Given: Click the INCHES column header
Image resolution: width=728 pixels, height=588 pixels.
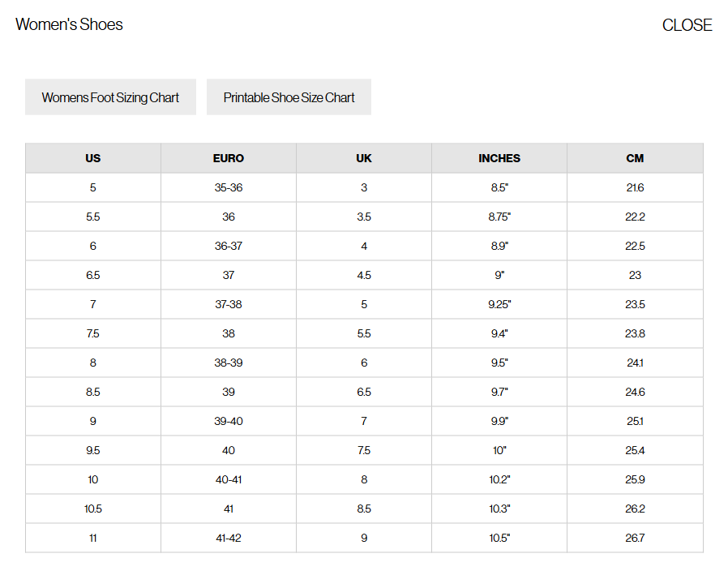Looking at the screenshot, I should coord(499,158).
